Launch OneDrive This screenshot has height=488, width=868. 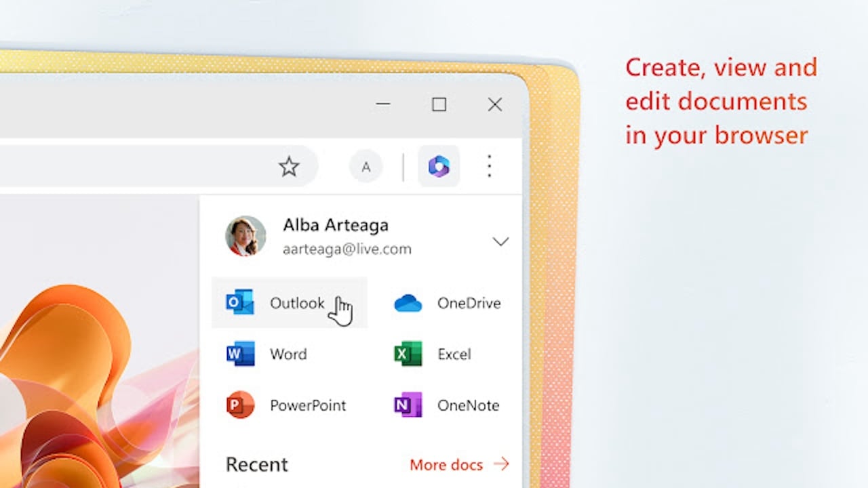469,303
